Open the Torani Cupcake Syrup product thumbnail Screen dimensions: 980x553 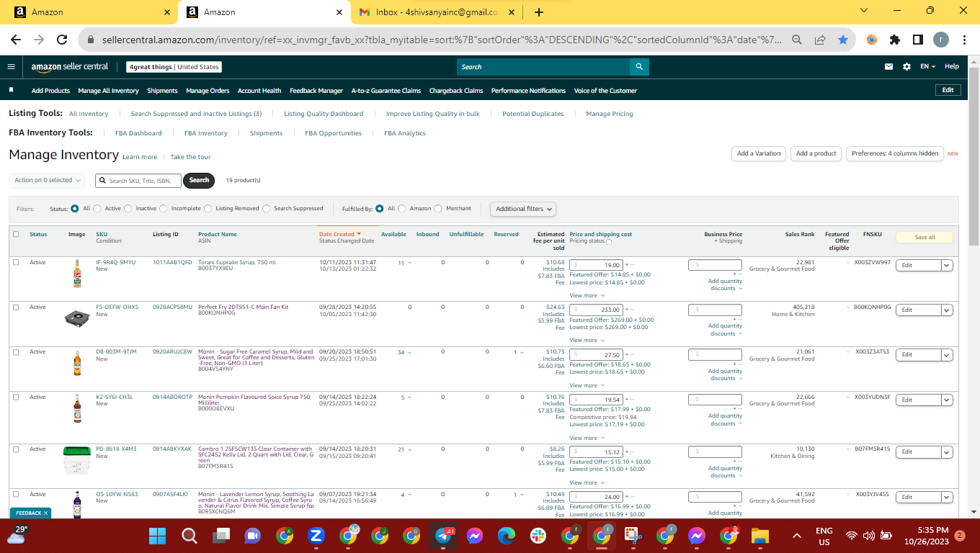point(77,274)
